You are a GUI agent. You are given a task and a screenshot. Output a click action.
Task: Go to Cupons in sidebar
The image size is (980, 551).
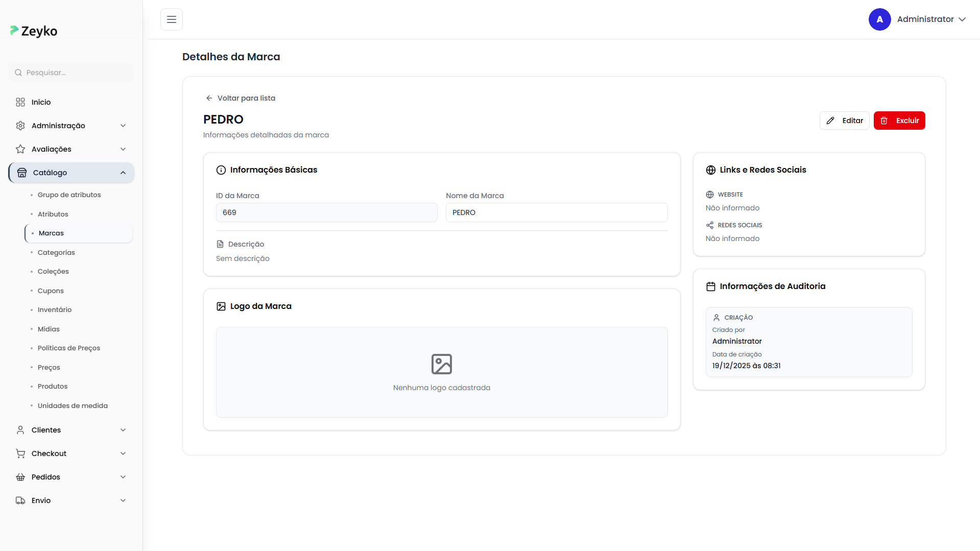tap(51, 291)
